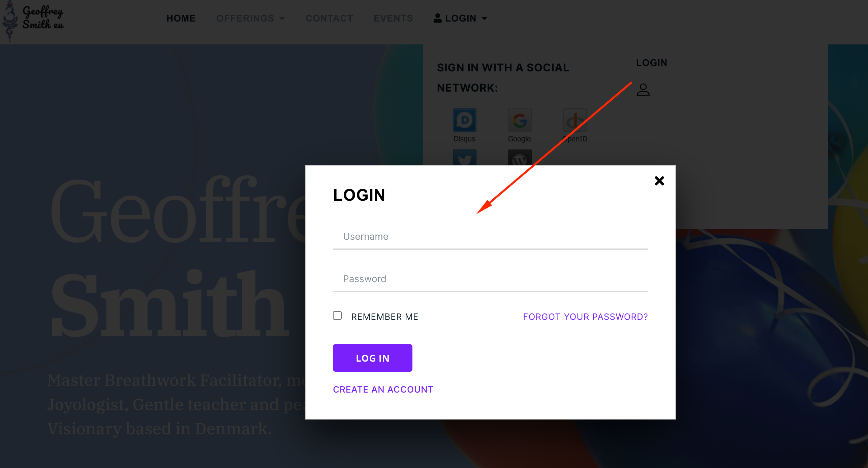868x468 pixels.
Task: Toggle the Login dropdown in navbar
Action: pyautogui.click(x=460, y=18)
